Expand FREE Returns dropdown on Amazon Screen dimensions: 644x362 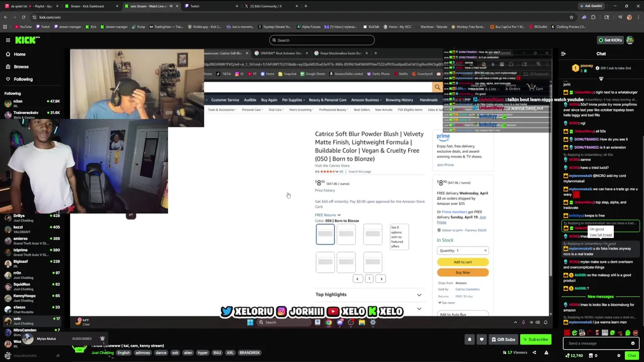(328, 215)
